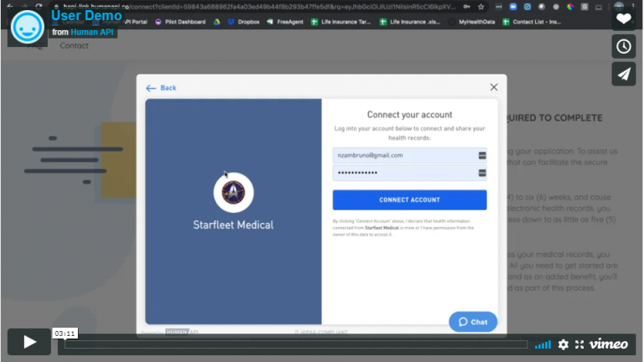Click password manager icon in email field

[x=481, y=156]
